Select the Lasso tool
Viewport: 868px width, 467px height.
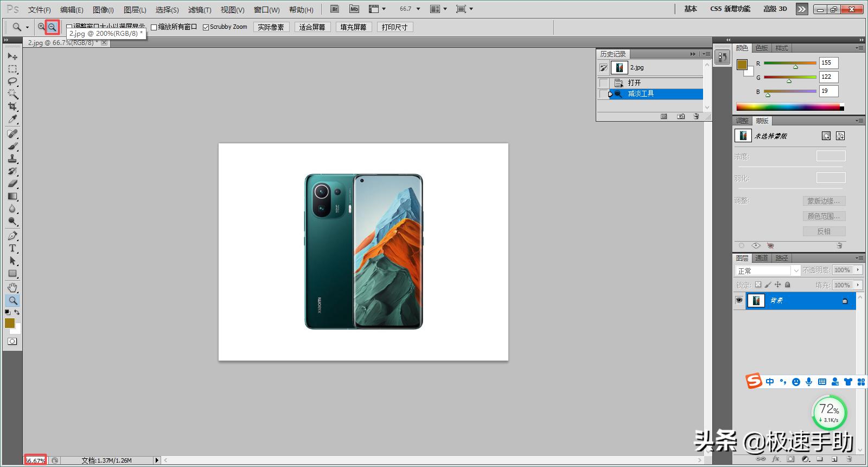tap(12, 81)
